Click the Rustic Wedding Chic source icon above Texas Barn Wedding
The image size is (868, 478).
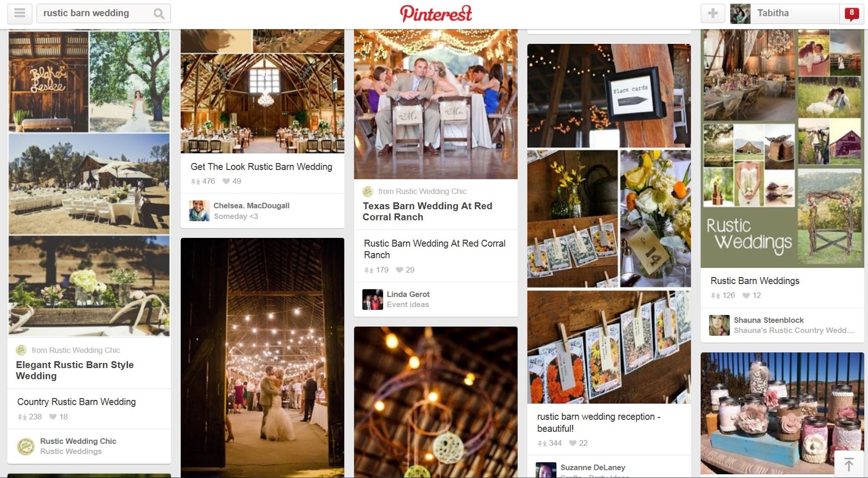[368, 191]
